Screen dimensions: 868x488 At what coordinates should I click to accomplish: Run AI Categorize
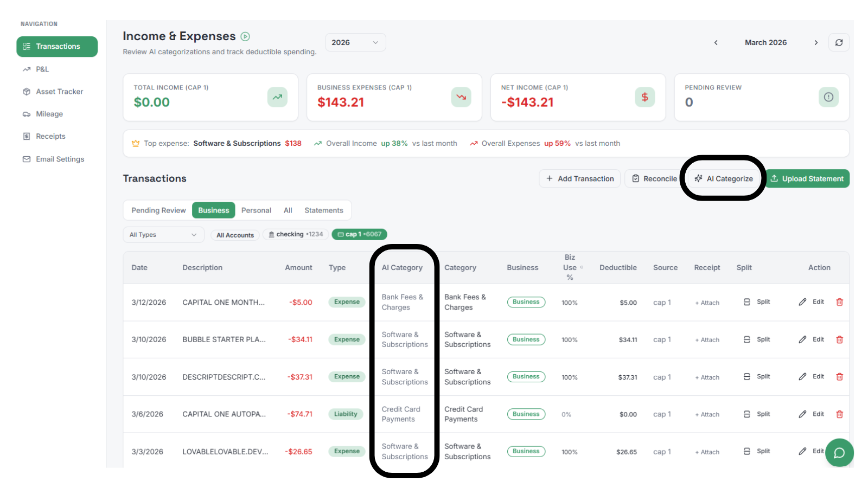(x=724, y=178)
